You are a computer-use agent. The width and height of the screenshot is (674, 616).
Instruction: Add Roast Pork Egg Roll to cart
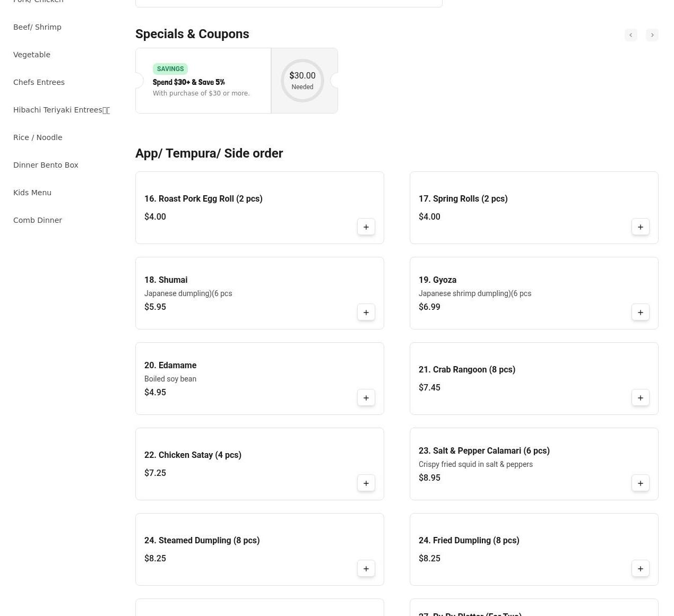(366, 227)
